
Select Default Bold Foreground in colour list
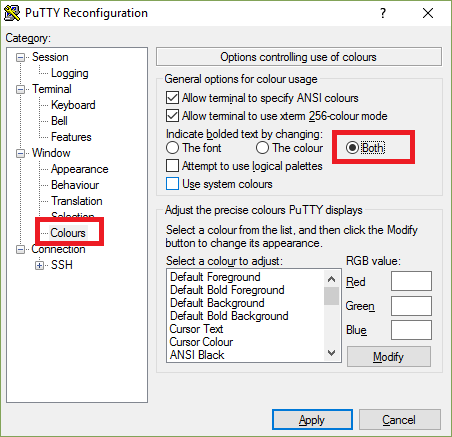pos(227,290)
